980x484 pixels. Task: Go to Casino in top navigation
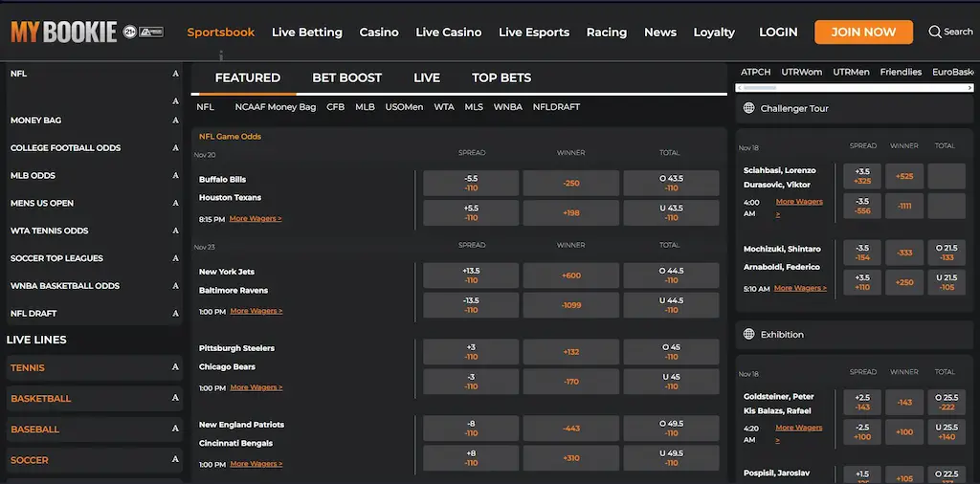coord(379,32)
